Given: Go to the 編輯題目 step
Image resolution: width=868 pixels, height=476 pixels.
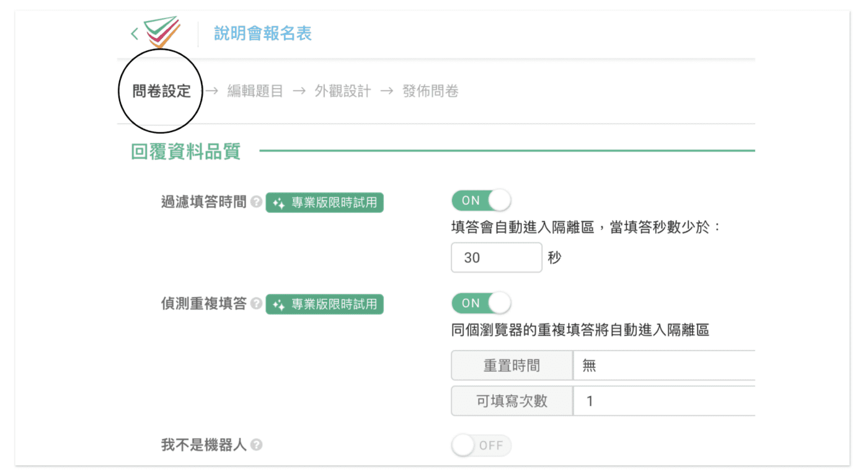Looking at the screenshot, I should pos(255,91).
